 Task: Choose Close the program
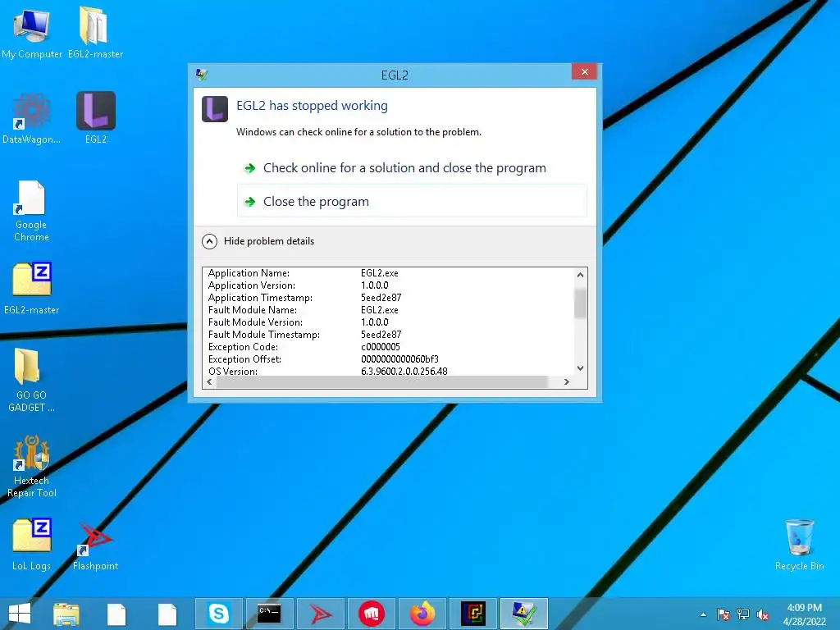click(412, 202)
